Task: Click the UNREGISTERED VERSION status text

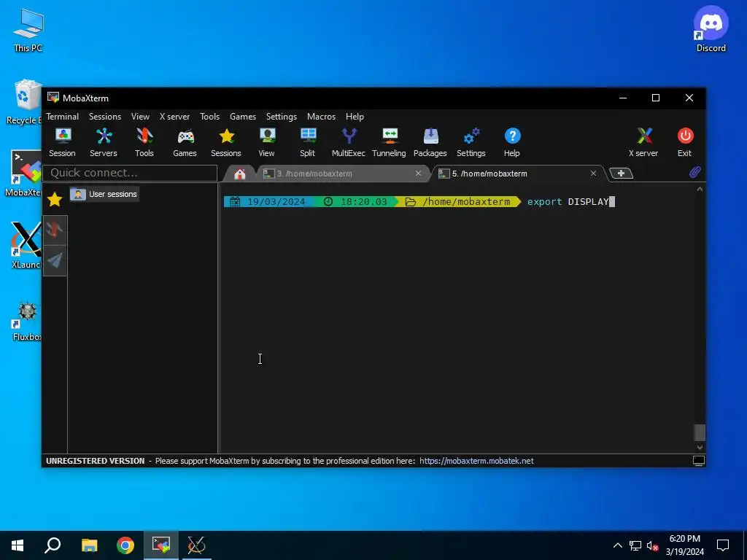Action: click(x=96, y=461)
